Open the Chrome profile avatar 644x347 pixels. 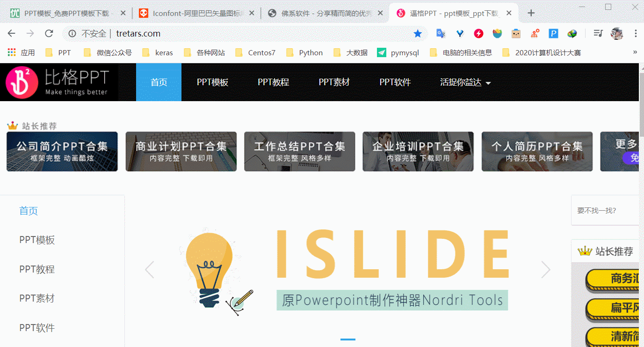(x=617, y=33)
